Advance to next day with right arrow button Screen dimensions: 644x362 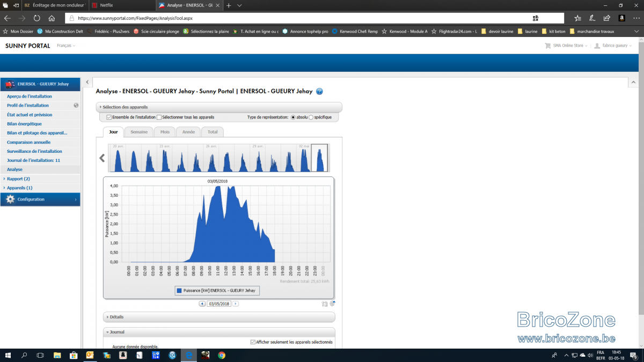pos(236,304)
